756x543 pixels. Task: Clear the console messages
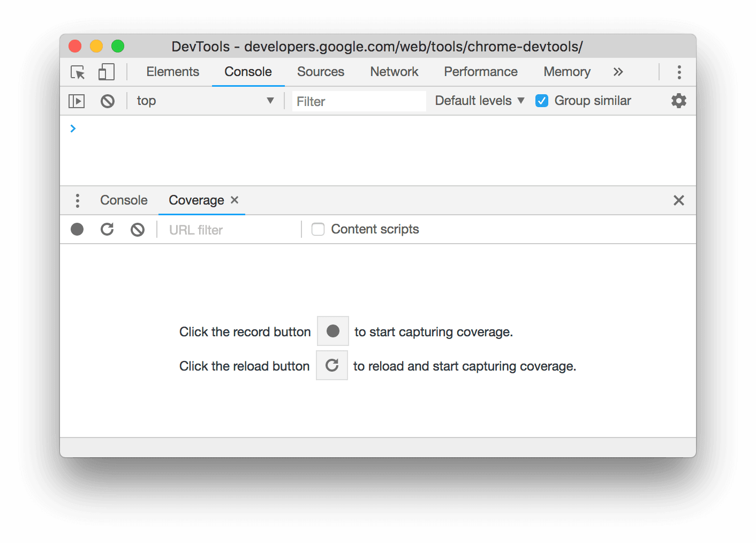coord(108,101)
